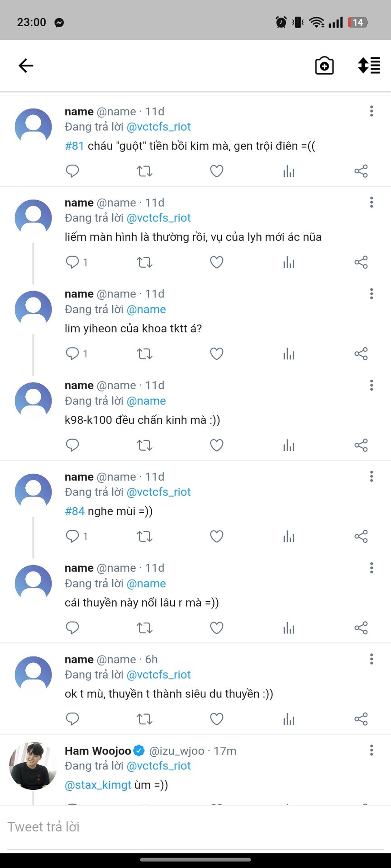The width and height of the screenshot is (391, 868).
Task: Reply to 'cái thuyền này' tweet
Action: 72,628
